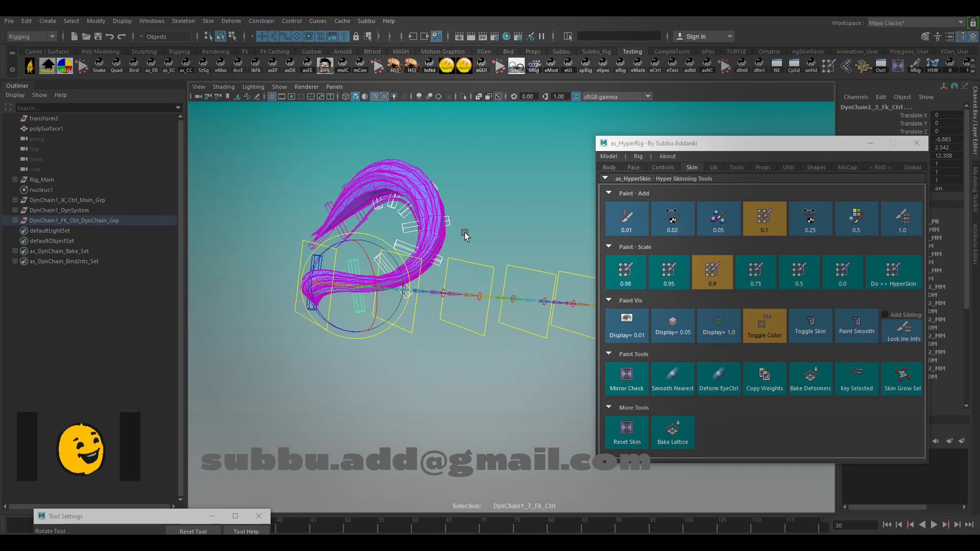
Task: Click Display= 0.05 paint vis icon
Action: 672,326
